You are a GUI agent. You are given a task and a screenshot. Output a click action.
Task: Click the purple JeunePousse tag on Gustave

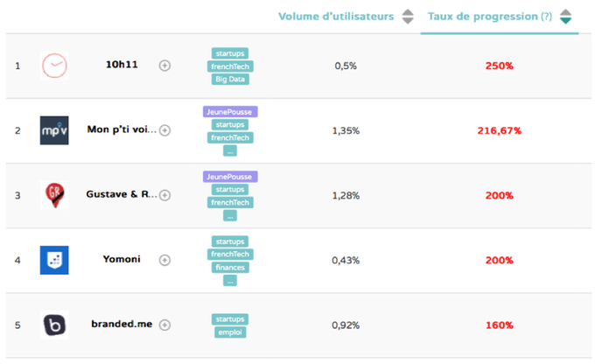230,177
